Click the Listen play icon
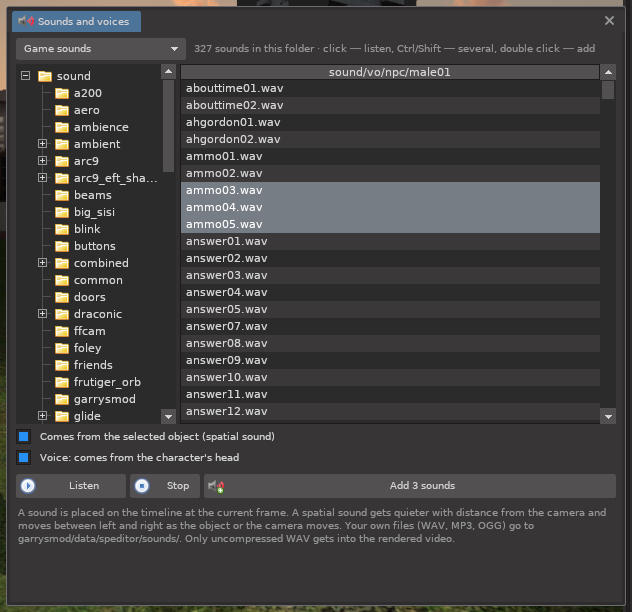Image resolution: width=632 pixels, height=612 pixels. 28,486
